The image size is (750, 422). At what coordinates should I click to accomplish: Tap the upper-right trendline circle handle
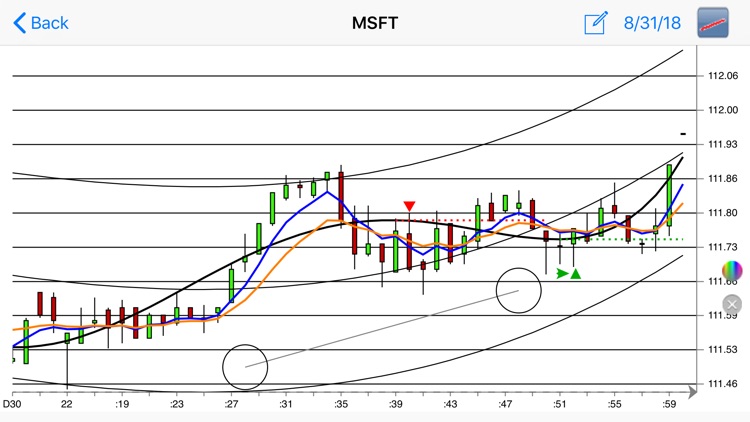click(x=518, y=290)
